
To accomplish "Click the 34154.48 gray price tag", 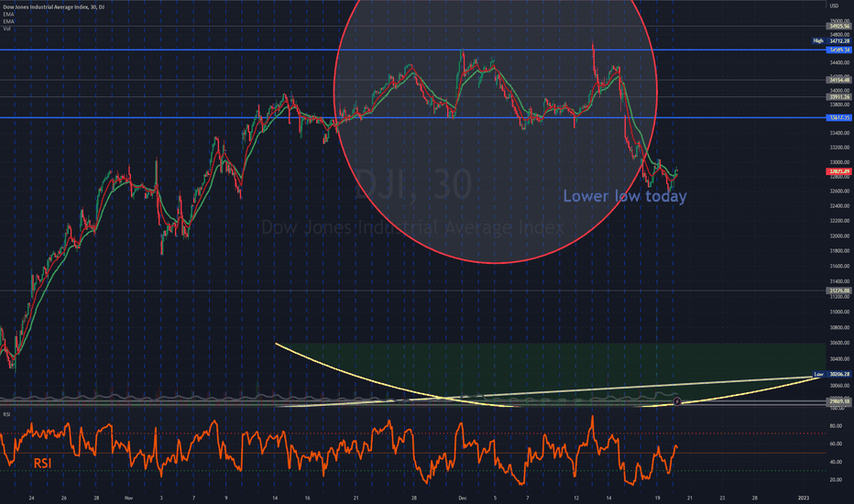I will pos(838,80).
